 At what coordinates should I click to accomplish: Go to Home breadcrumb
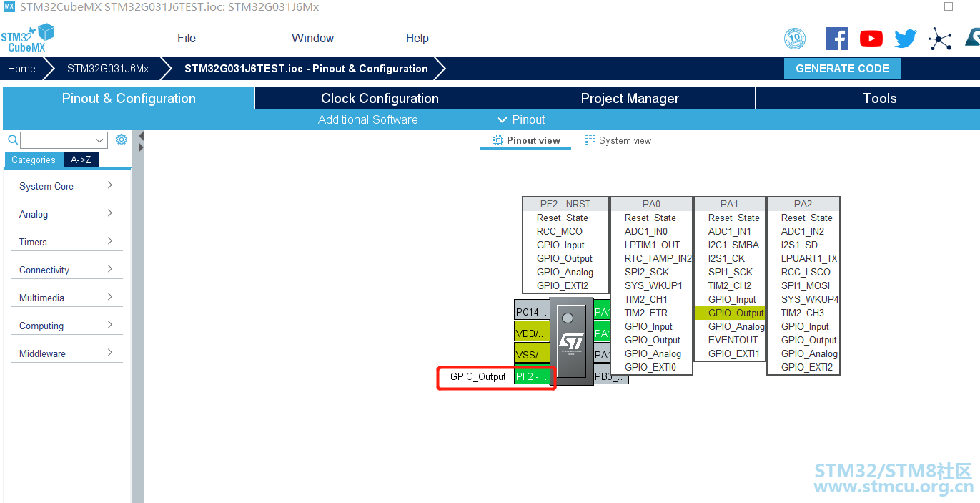point(21,69)
